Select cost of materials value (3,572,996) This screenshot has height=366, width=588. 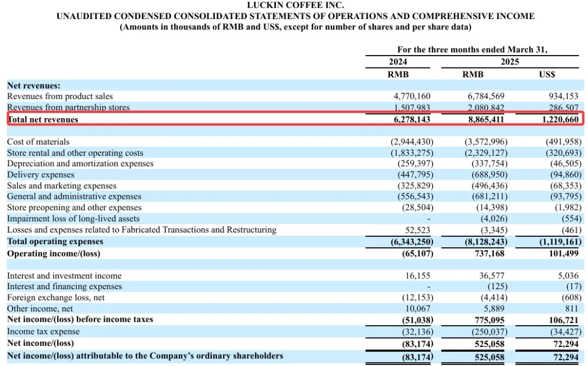[x=486, y=142]
